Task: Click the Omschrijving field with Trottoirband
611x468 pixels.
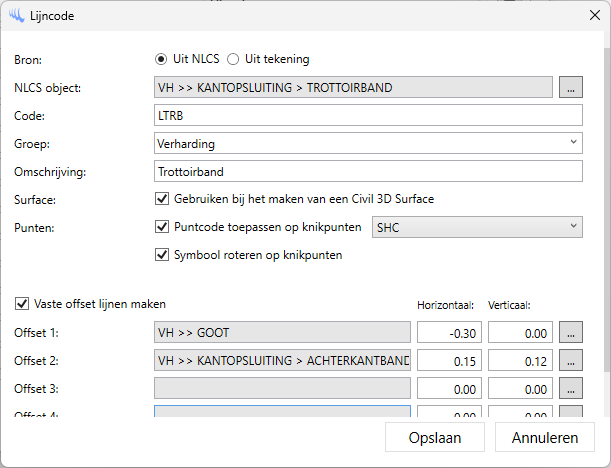Action: (x=368, y=171)
